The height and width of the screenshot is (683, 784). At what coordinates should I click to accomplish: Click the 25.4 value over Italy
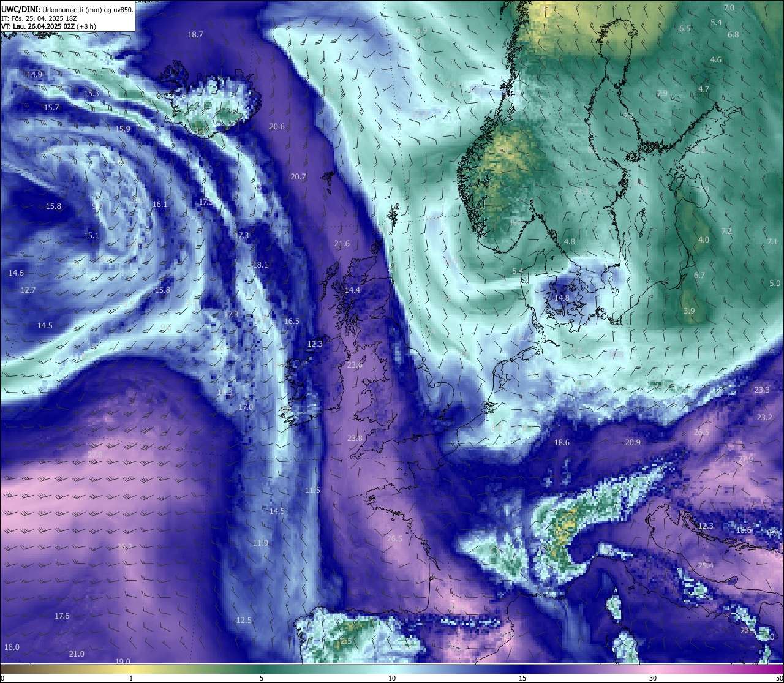(x=706, y=566)
